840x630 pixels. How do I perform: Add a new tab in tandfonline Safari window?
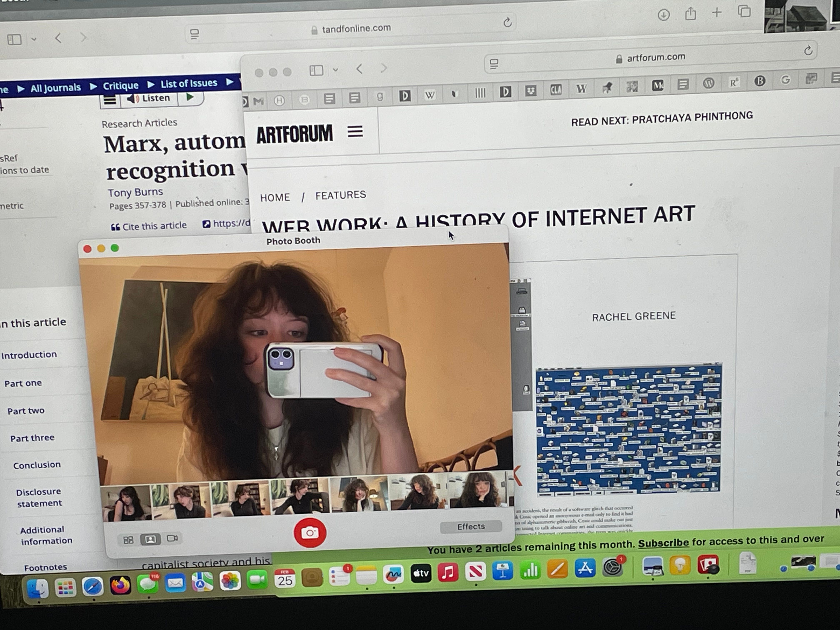[x=717, y=12]
